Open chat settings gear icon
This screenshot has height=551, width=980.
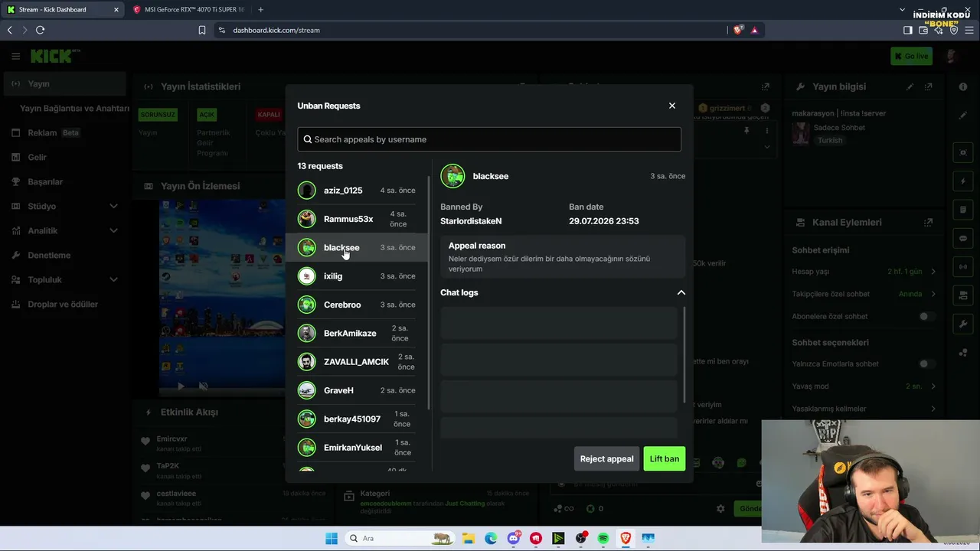coord(720,509)
